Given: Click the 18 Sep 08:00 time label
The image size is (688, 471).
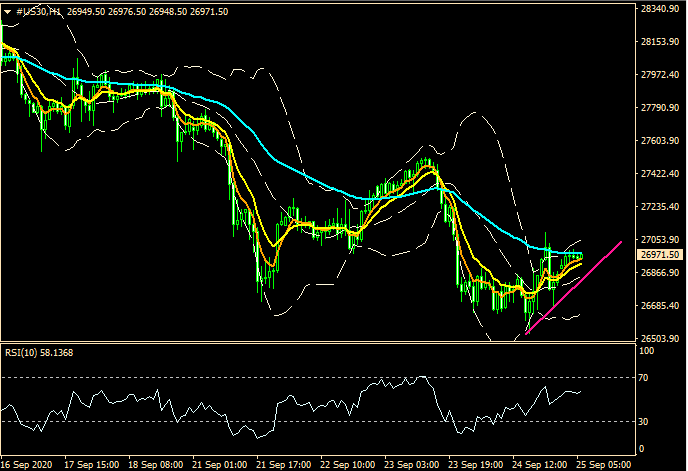Looking at the screenshot, I should (x=156, y=464).
